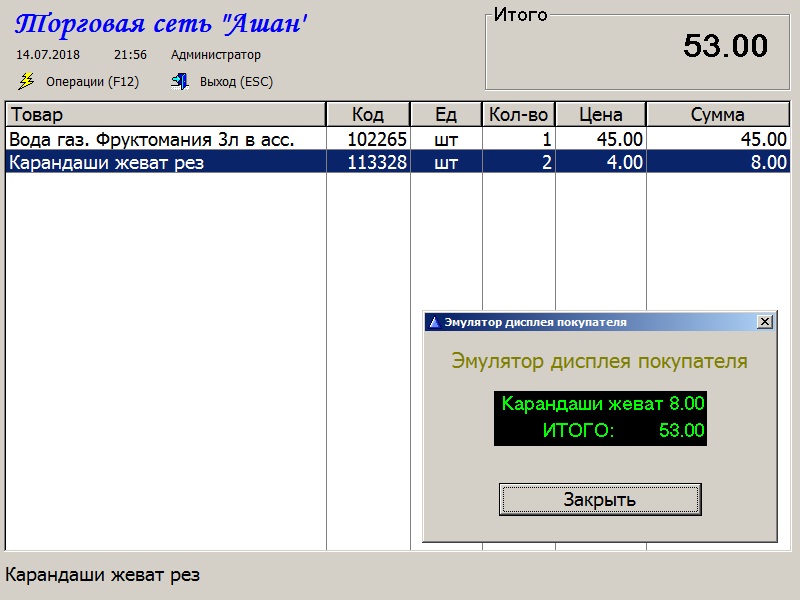Select Выход (ESC) to exit

click(x=236, y=82)
